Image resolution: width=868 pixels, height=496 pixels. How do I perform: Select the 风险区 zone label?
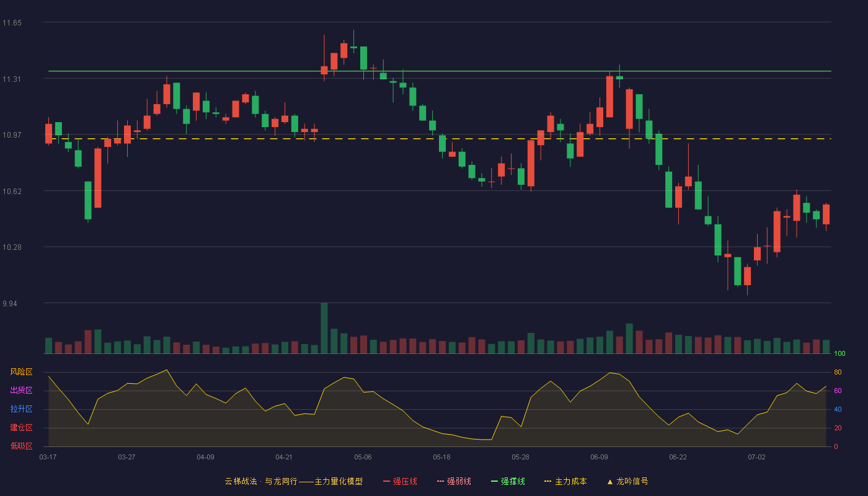(x=21, y=372)
